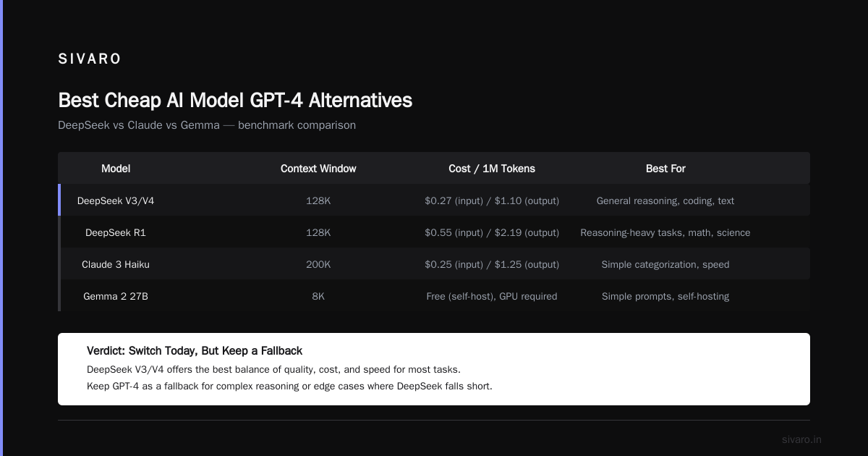The width and height of the screenshot is (868, 456).
Task: Click the Keep GPT-4 as a fallback sentence
Action: click(289, 386)
